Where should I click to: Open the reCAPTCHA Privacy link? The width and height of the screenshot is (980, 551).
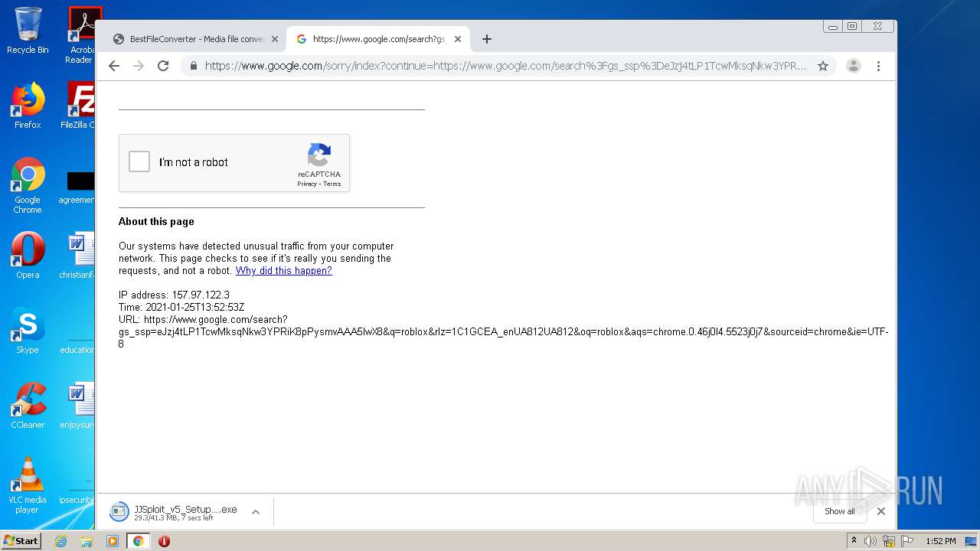click(x=307, y=184)
